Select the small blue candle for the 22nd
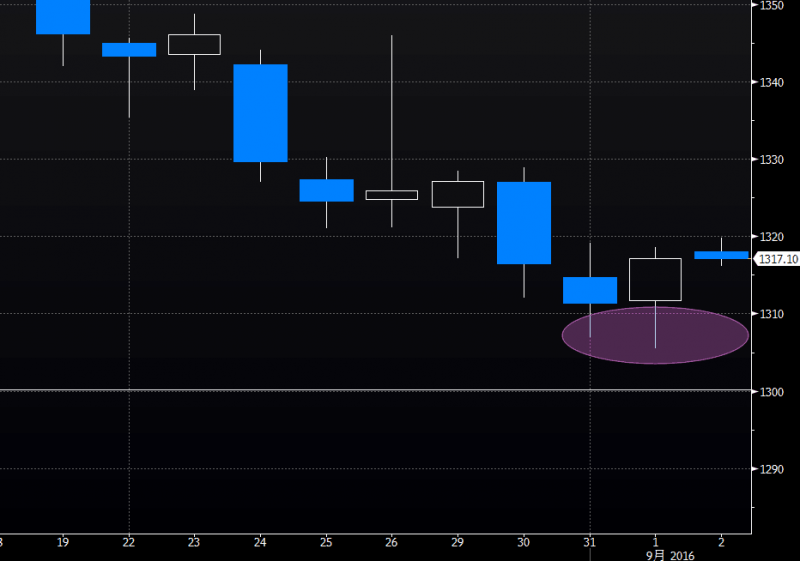Viewport: 800px width, 561px height. [x=129, y=49]
